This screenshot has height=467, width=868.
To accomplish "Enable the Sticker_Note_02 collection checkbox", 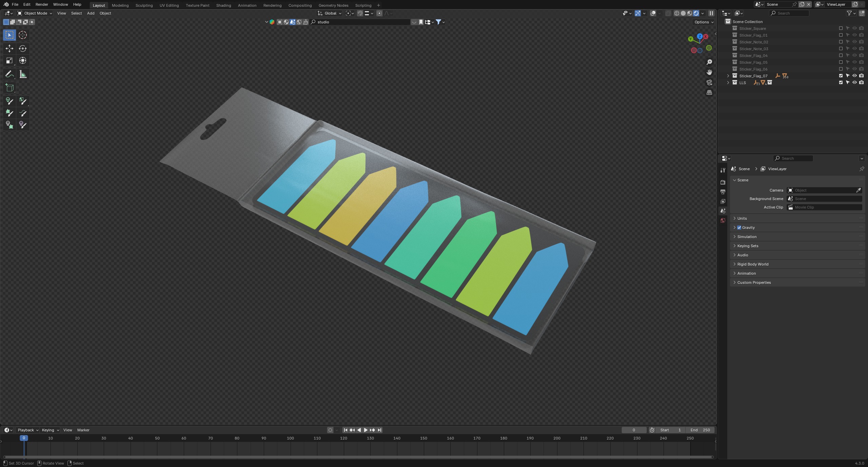I will (841, 42).
